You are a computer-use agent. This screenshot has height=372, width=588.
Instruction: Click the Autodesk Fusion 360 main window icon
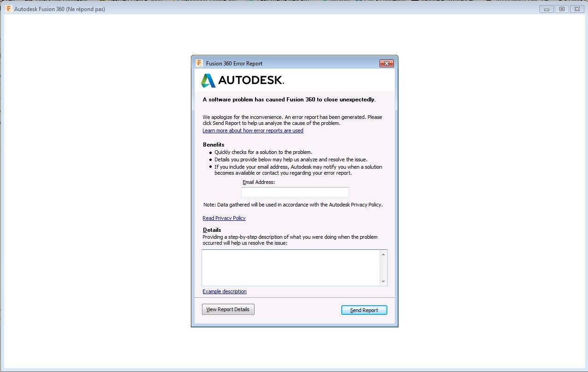coord(9,9)
